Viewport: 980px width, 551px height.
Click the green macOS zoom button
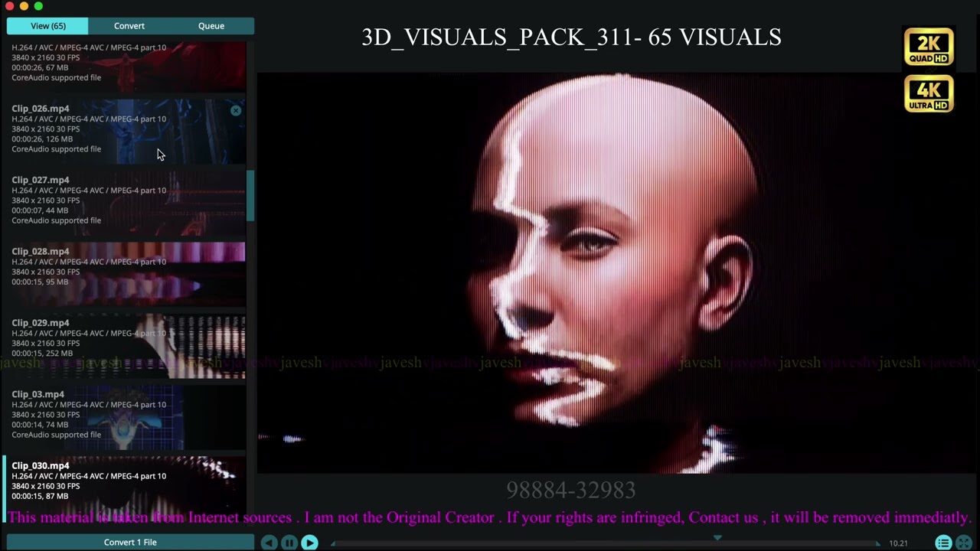(38, 6)
